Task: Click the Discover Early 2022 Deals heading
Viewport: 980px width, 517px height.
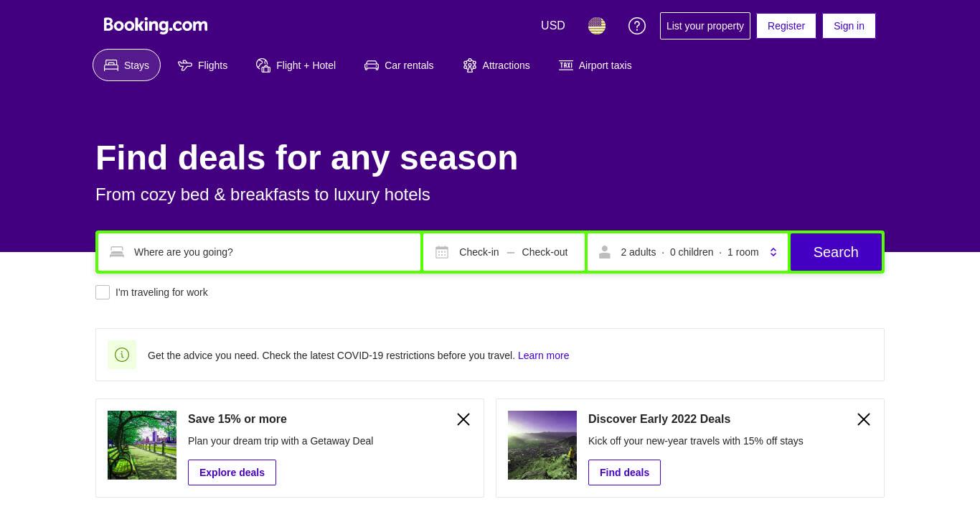Action: 659,419
